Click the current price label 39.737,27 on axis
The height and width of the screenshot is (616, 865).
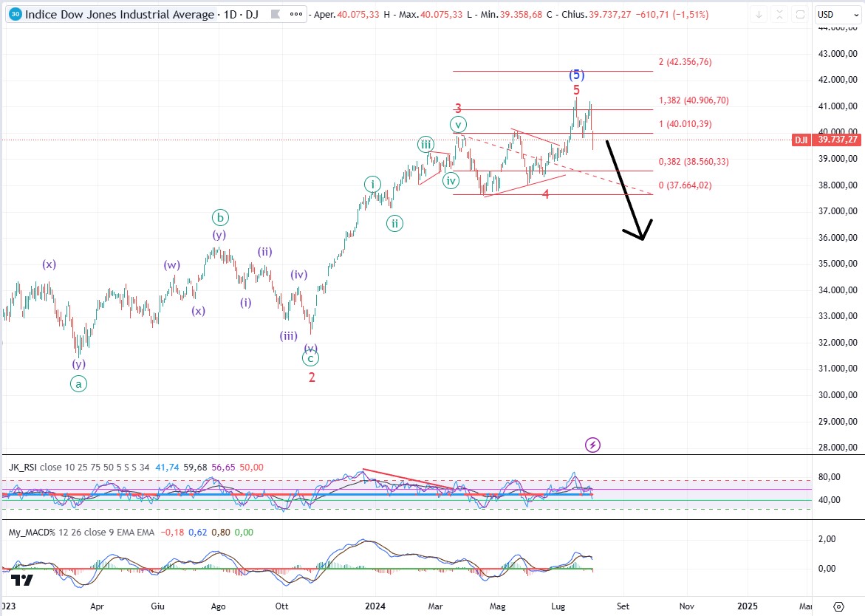[838, 140]
